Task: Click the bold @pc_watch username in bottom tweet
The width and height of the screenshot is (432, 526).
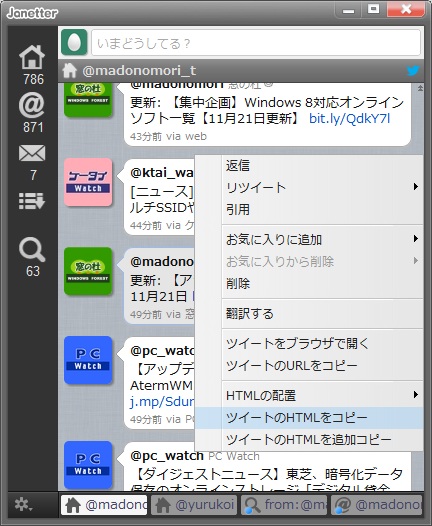Action: click(x=167, y=456)
